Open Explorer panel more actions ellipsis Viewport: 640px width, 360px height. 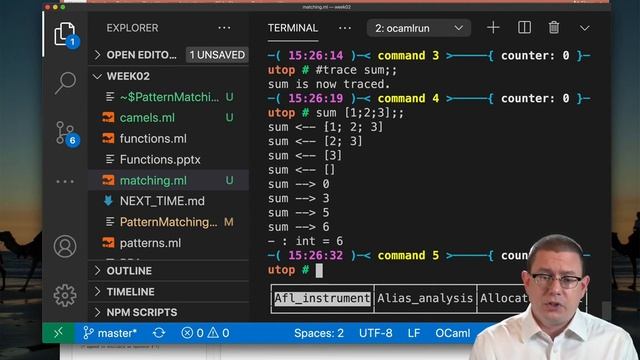tap(224, 28)
